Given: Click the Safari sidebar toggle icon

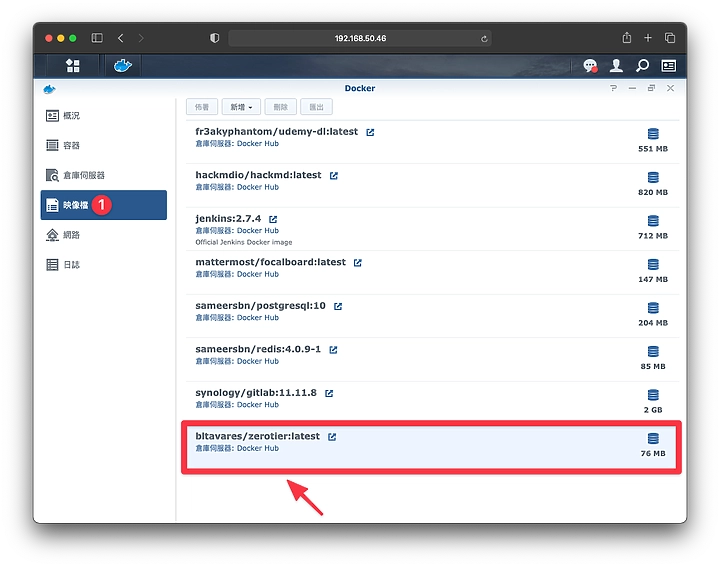Looking at the screenshot, I should coord(97,38).
